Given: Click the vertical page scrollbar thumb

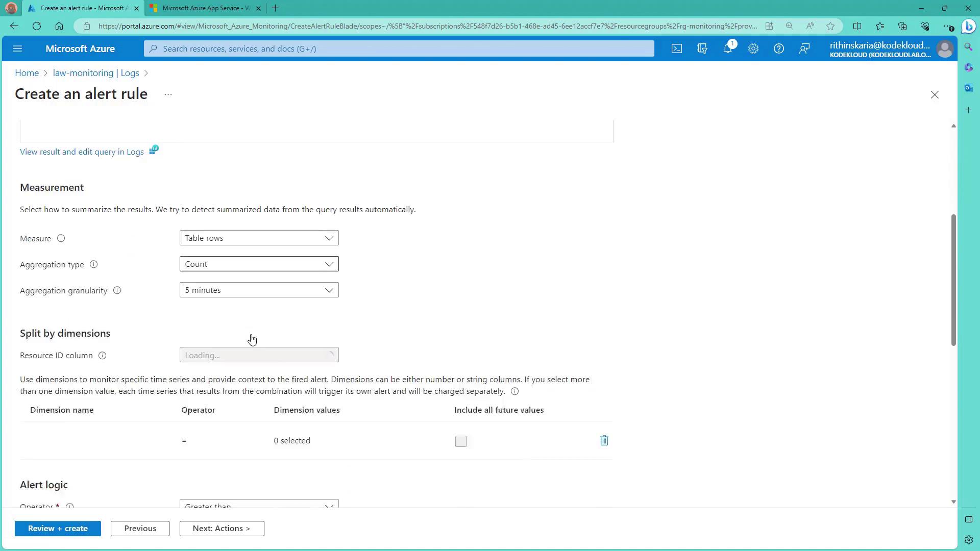Looking at the screenshot, I should (x=953, y=281).
